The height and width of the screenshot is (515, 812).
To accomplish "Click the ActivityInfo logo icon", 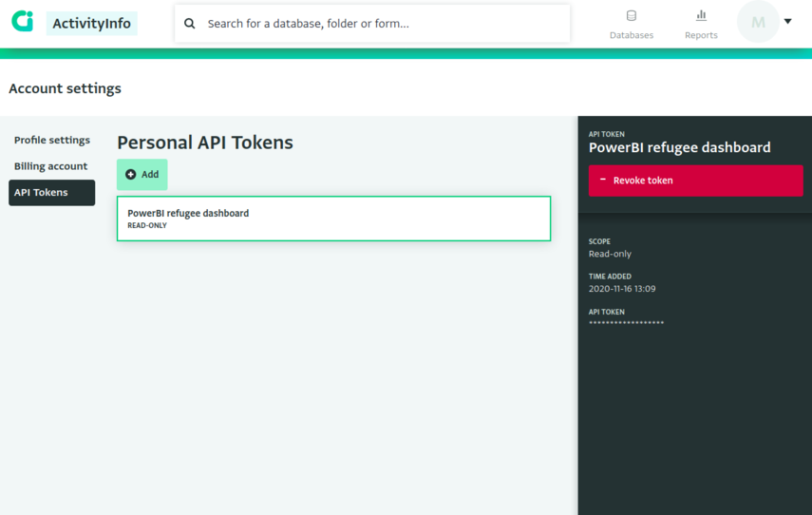I will (x=22, y=21).
